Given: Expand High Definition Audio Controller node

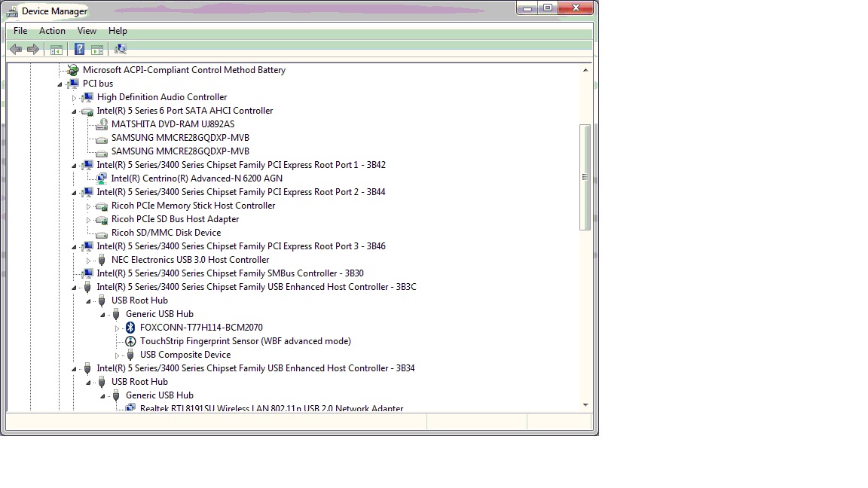Looking at the screenshot, I should click(x=74, y=98).
